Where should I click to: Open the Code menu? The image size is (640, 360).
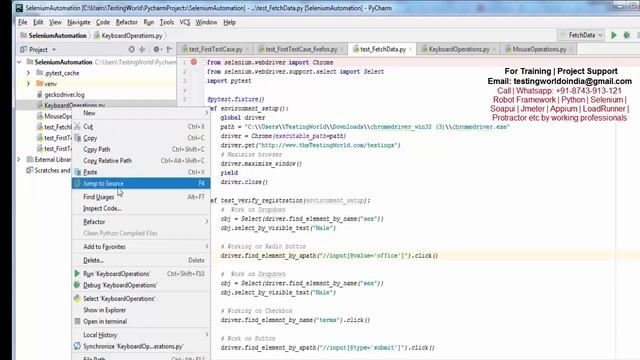(x=103, y=22)
